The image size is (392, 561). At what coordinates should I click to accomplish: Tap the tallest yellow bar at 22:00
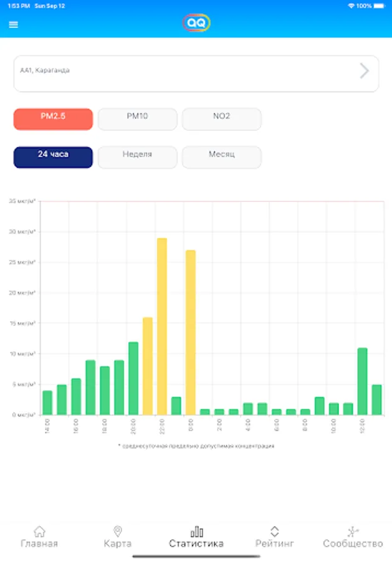[x=162, y=326]
